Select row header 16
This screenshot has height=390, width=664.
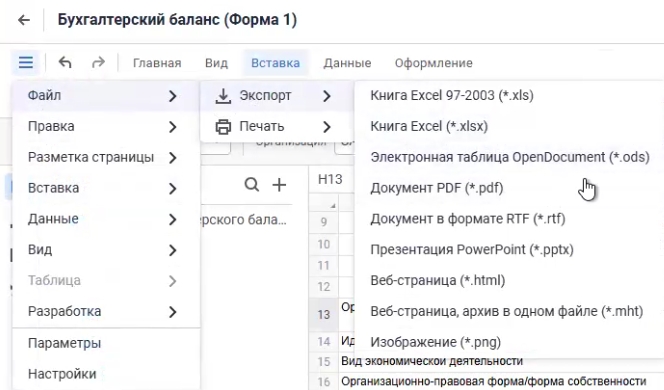(x=324, y=382)
